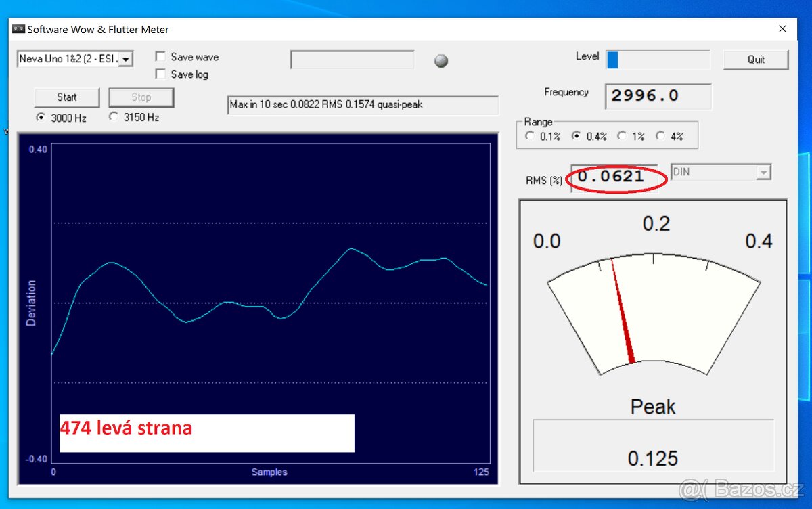Set range to 0.1%
The height and width of the screenshot is (509, 812).
point(530,136)
